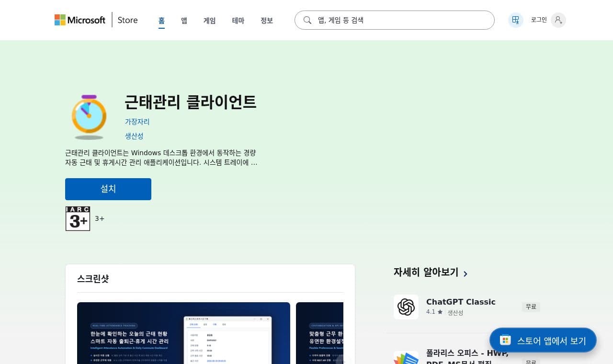Open the 자세히 알아보기 heading link
This screenshot has height=364, width=613.
[x=426, y=273]
